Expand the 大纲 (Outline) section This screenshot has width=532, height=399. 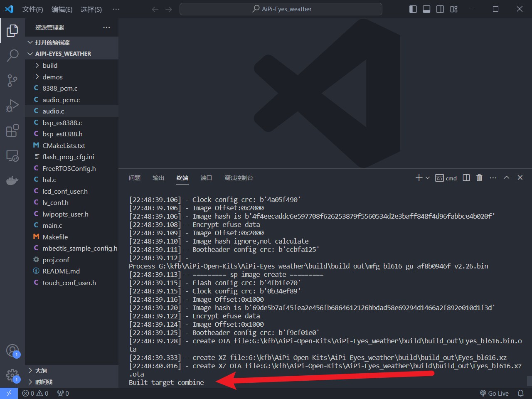point(71,371)
